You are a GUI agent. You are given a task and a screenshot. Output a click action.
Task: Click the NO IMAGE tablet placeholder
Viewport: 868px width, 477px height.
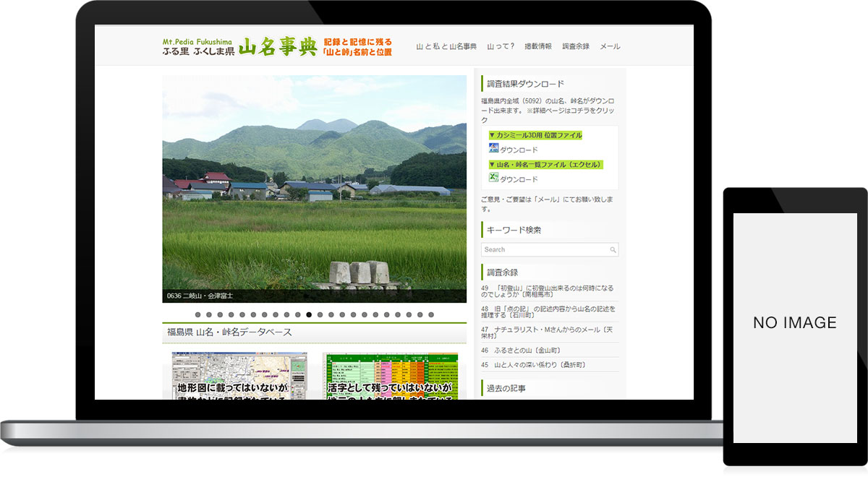pos(795,328)
